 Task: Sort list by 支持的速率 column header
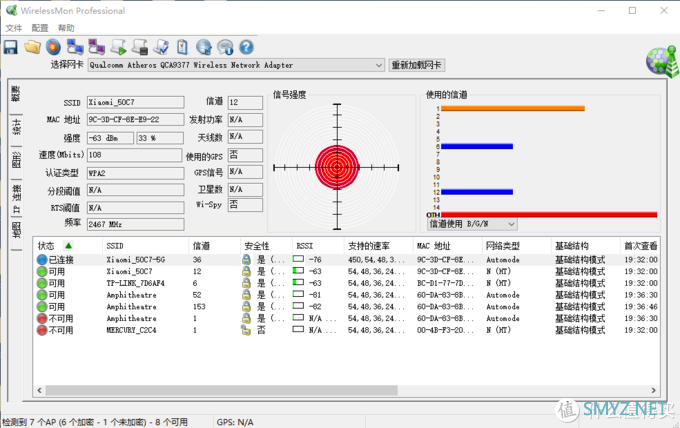378,246
